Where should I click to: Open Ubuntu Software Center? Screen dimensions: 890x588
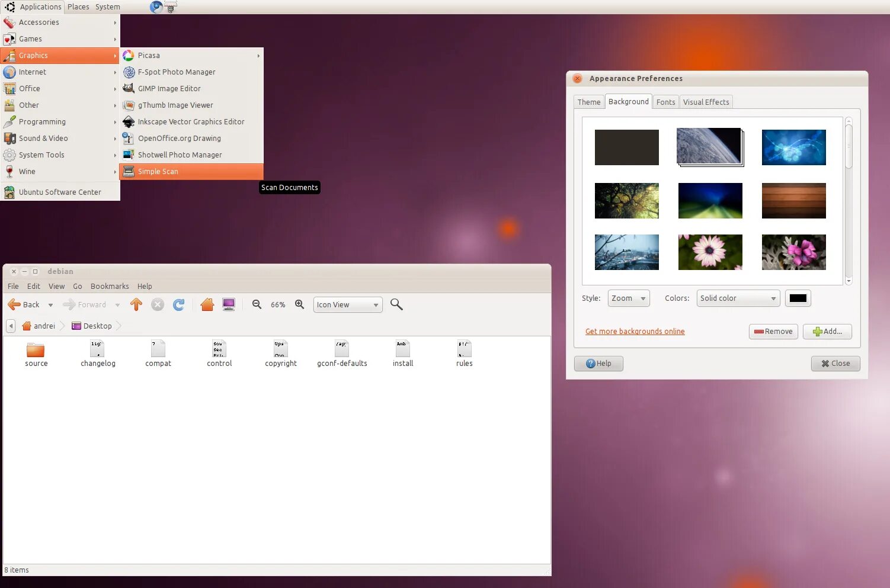click(x=60, y=192)
